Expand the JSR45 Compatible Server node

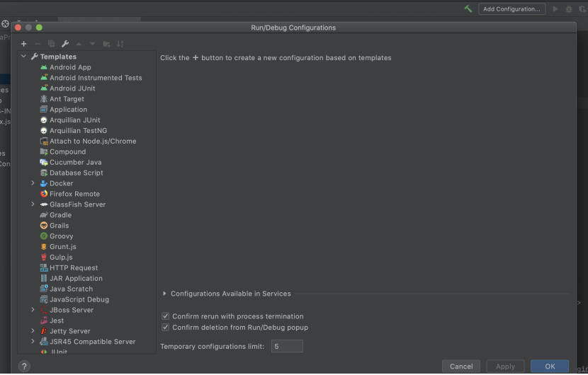33,341
